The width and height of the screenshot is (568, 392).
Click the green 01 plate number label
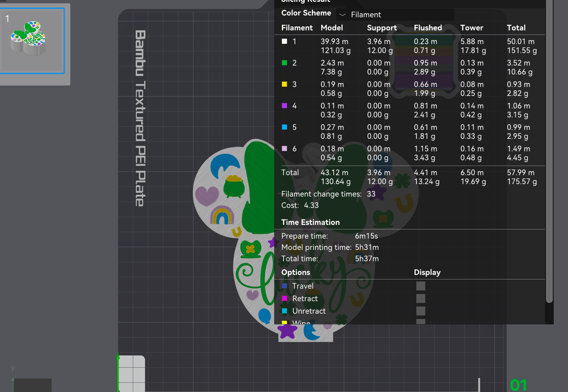point(518,385)
